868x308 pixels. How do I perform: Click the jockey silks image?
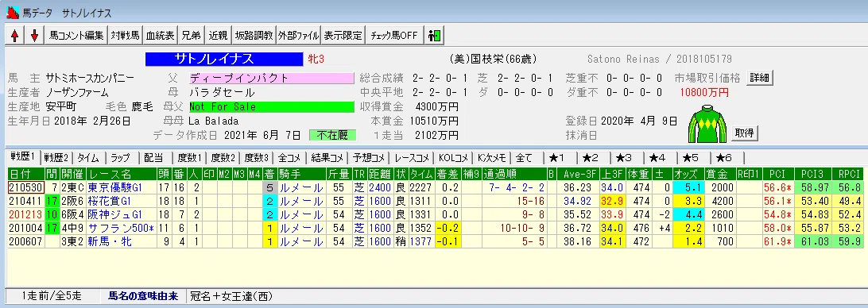(707, 124)
